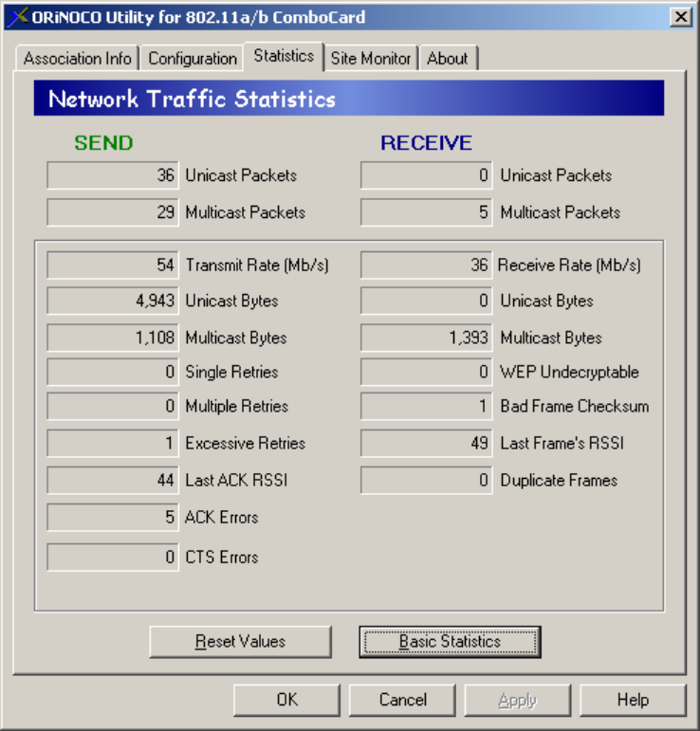
Task: Click the Transmit Rate (Mb/s) label
Action: [x=257, y=265]
